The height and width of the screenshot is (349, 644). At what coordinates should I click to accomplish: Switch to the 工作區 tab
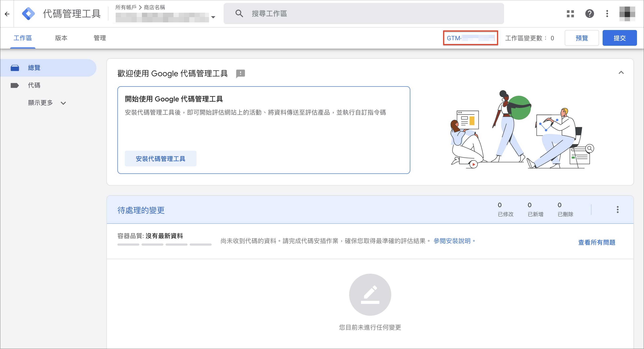23,38
